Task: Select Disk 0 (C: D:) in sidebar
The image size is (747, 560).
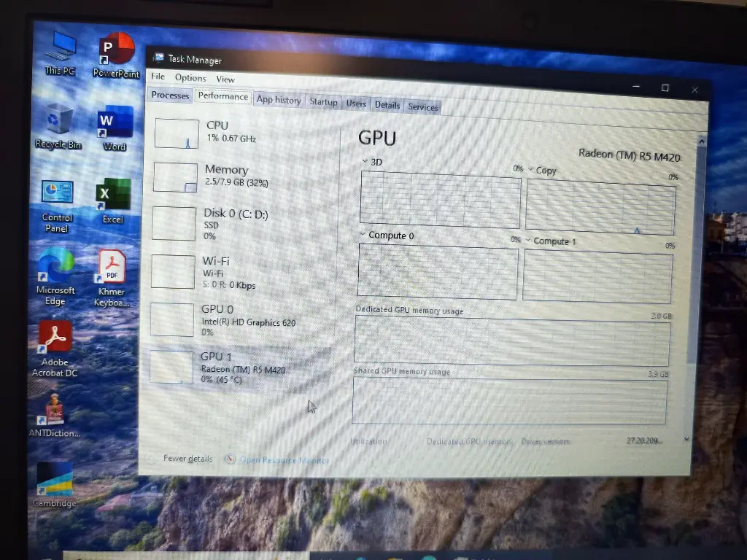Action: click(x=241, y=224)
